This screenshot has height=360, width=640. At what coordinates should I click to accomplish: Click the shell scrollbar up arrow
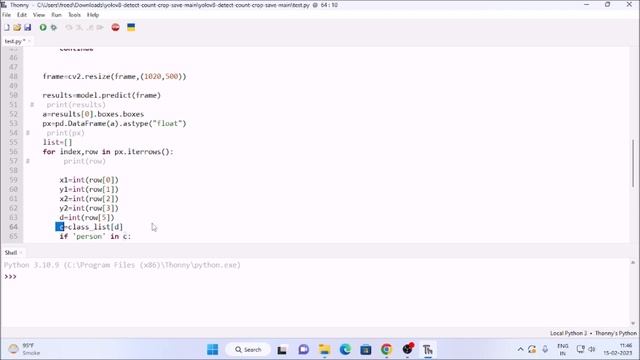(633, 262)
